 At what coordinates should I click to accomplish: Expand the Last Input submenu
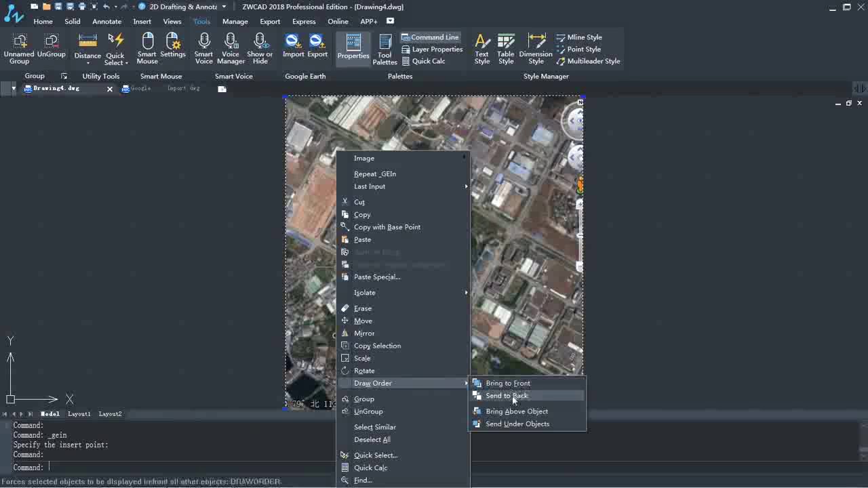tap(403, 186)
